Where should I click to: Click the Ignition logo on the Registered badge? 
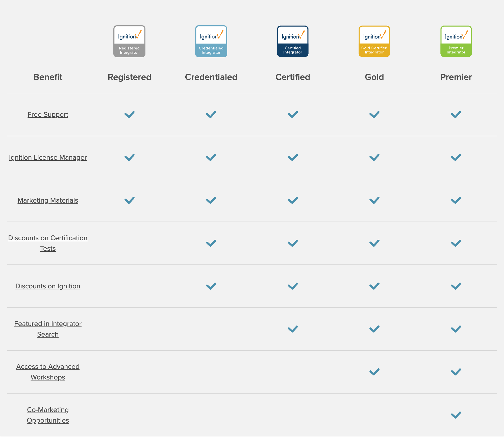coord(129,35)
